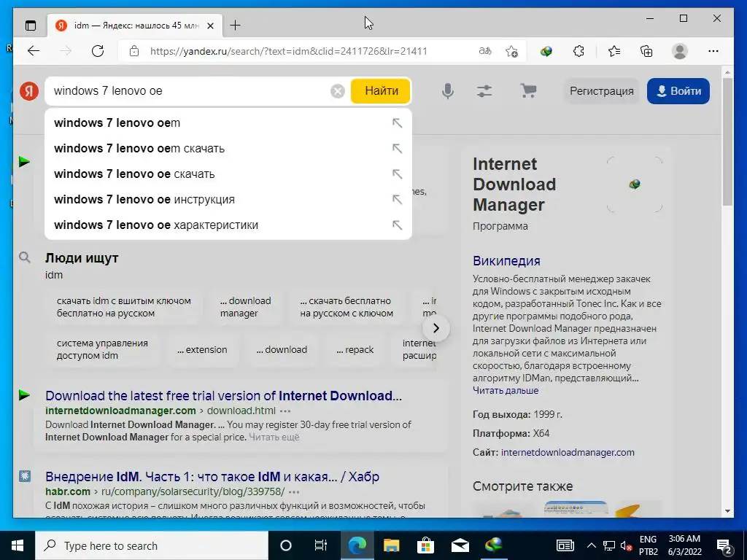Choose the "... download manager" chip
Viewport: 747px width, 560px height.
[245, 307]
